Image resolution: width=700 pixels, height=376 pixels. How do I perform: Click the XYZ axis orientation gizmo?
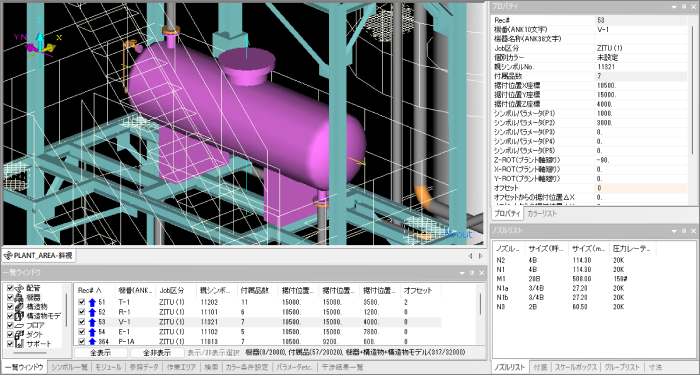pos(38,44)
